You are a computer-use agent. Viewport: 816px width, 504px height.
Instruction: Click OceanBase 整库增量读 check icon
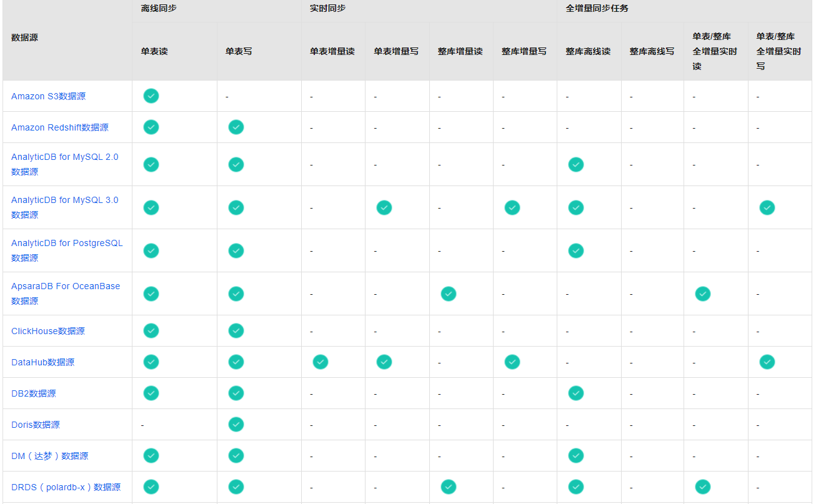tap(449, 294)
